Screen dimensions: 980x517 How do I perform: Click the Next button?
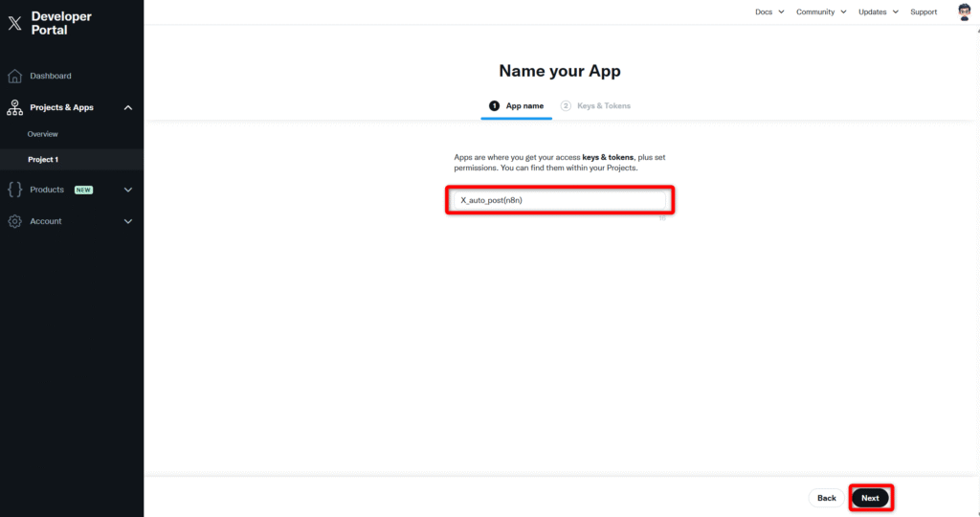pyautogui.click(x=870, y=498)
